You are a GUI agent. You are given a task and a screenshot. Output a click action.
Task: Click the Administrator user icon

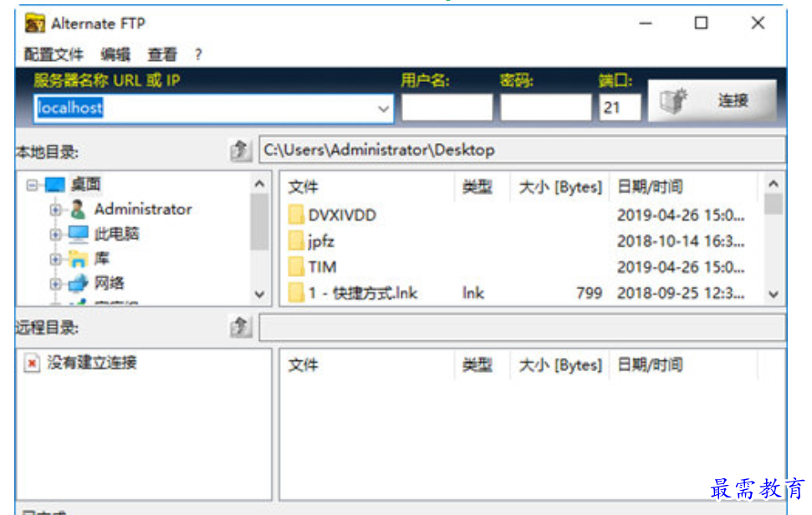(x=78, y=209)
